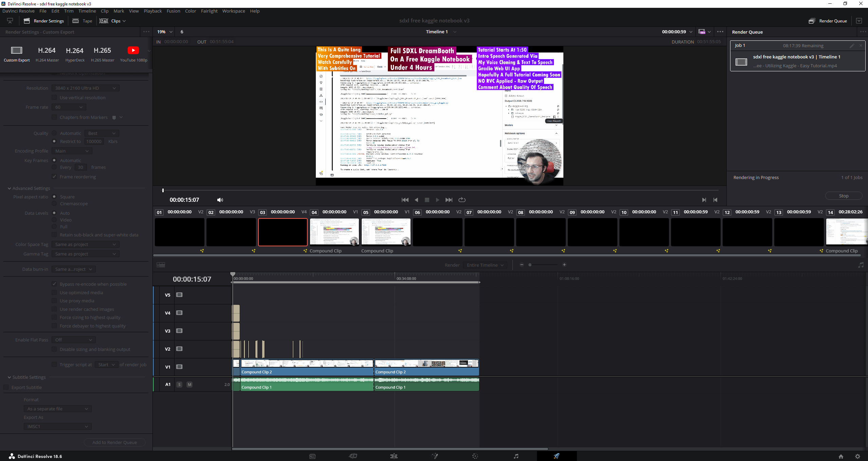
Task: Open the Gamma Tag dropdown
Action: click(x=85, y=254)
